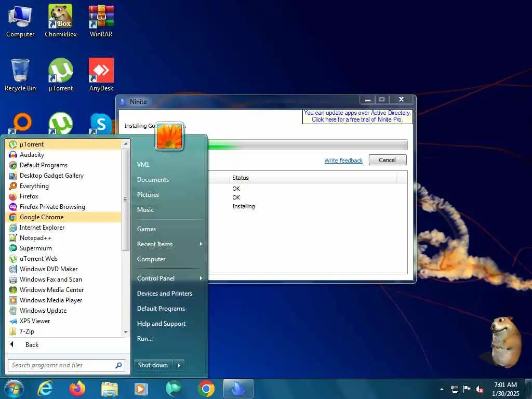Screen dimensions: 532x399
Task: Open Windows Update
Action: pyautogui.click(x=63, y=311)
